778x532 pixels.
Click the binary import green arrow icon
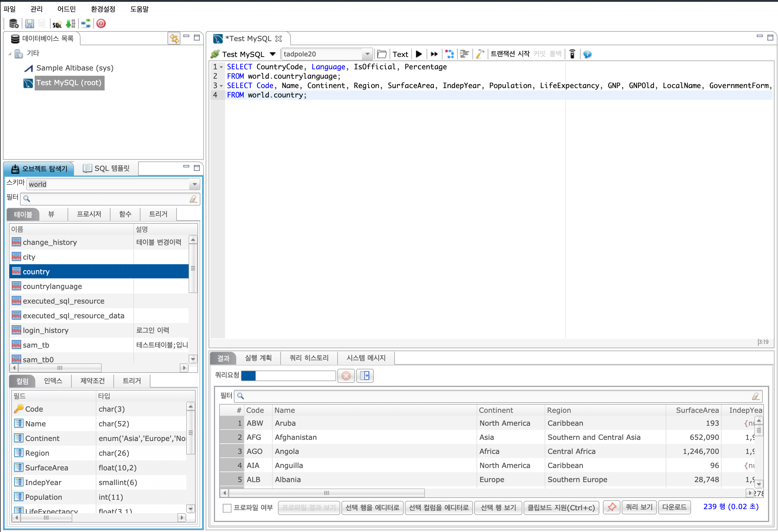coord(71,23)
